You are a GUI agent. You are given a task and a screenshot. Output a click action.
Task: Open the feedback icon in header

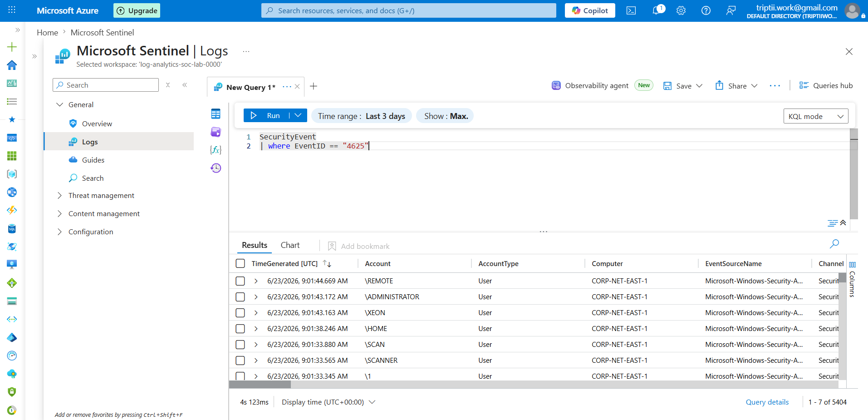tap(731, 10)
